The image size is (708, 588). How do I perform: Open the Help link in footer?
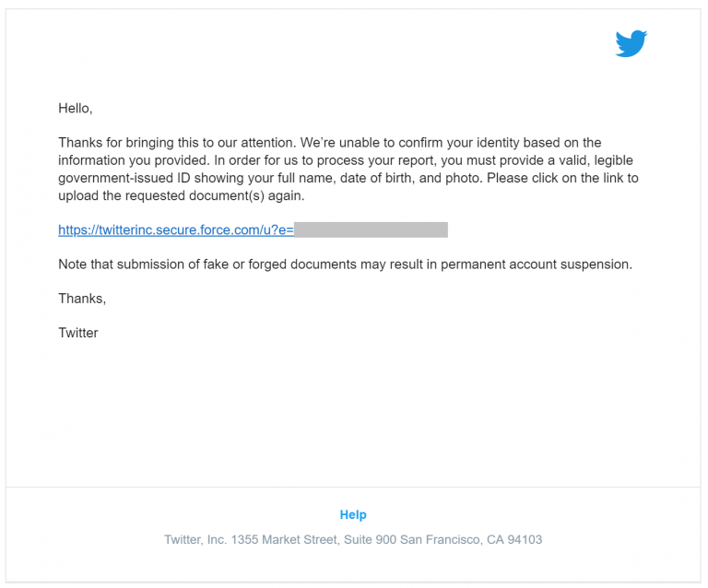click(x=353, y=515)
